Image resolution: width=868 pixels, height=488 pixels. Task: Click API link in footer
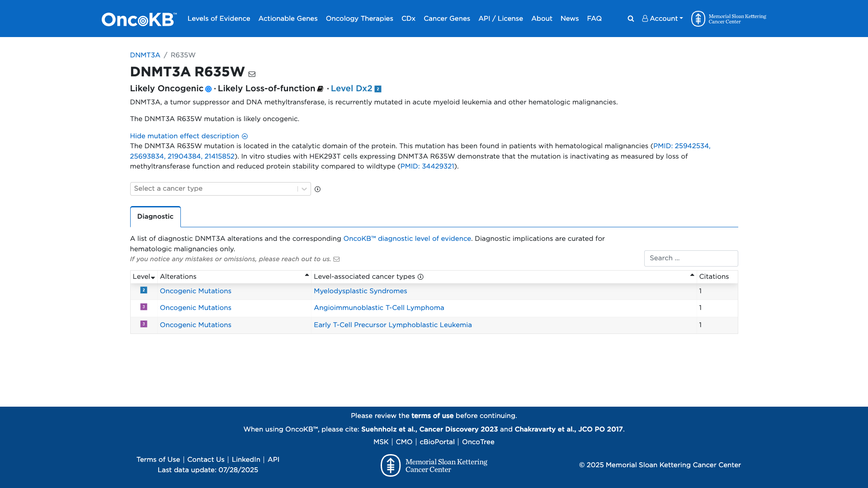(274, 460)
